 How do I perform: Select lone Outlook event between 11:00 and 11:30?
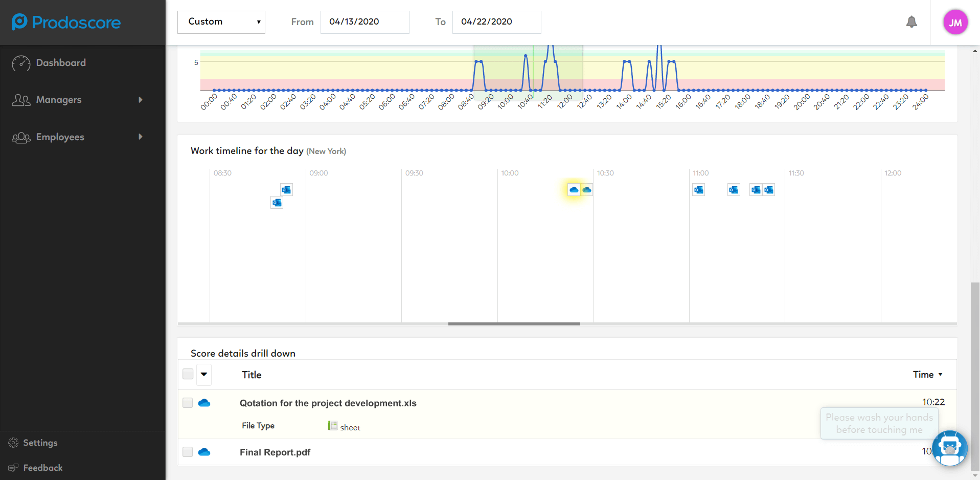click(x=734, y=190)
